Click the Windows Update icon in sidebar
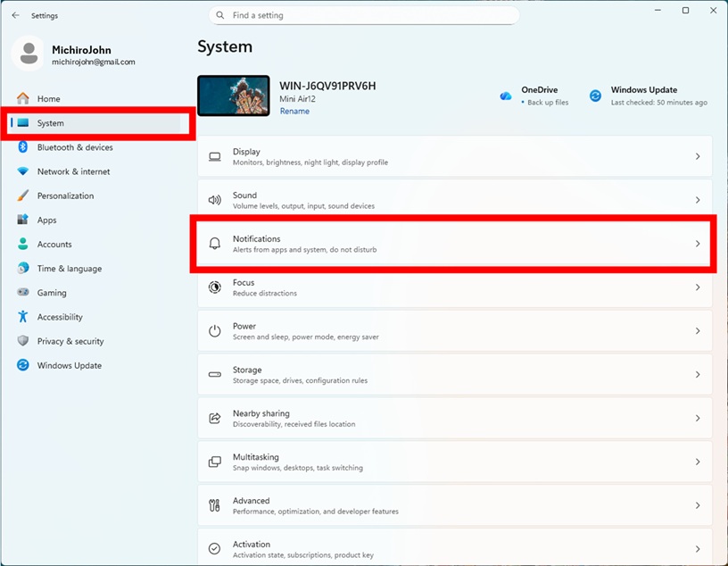The image size is (728, 566). pos(23,365)
